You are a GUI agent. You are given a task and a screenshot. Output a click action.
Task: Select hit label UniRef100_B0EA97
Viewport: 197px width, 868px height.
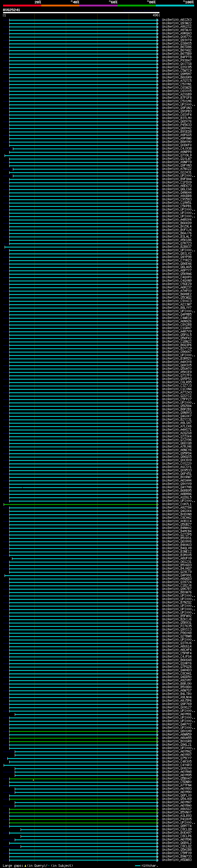[x=177, y=833]
